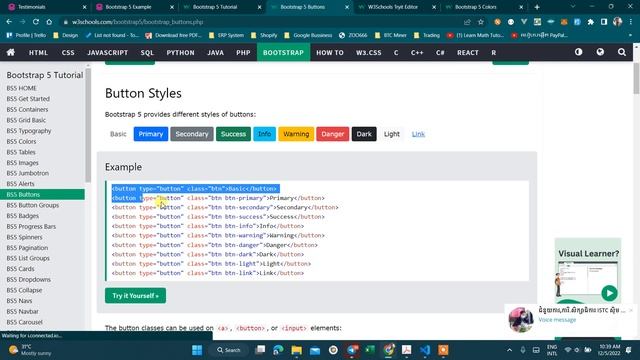The height and width of the screenshot is (360, 640).
Task: Open File Explorer from the taskbar
Action: [297, 350]
